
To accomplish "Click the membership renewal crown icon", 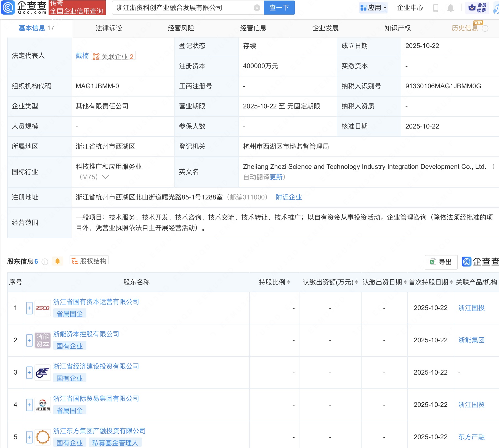I will [472, 7].
